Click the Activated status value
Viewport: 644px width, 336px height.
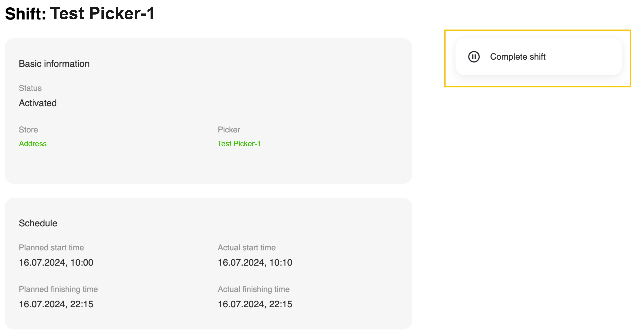pos(38,103)
